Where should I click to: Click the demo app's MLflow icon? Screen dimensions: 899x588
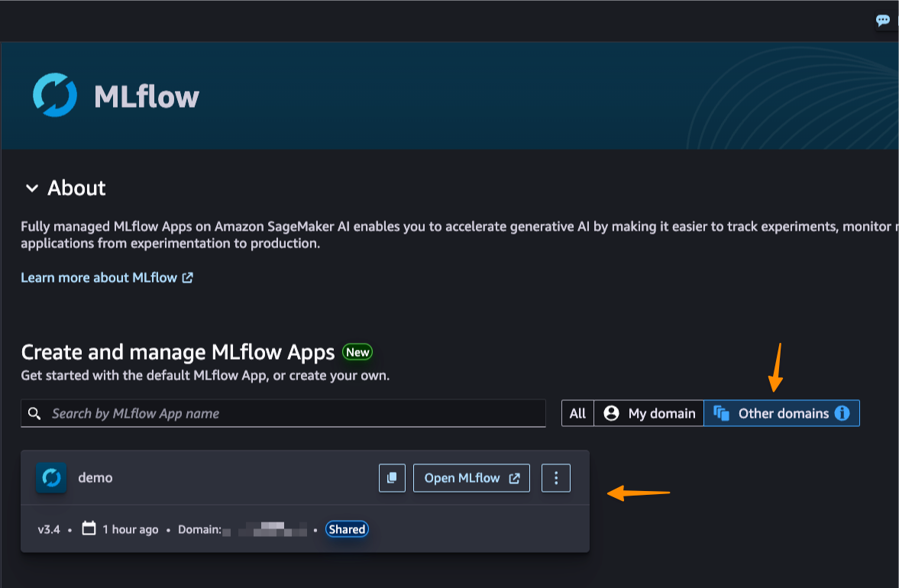pos(51,478)
